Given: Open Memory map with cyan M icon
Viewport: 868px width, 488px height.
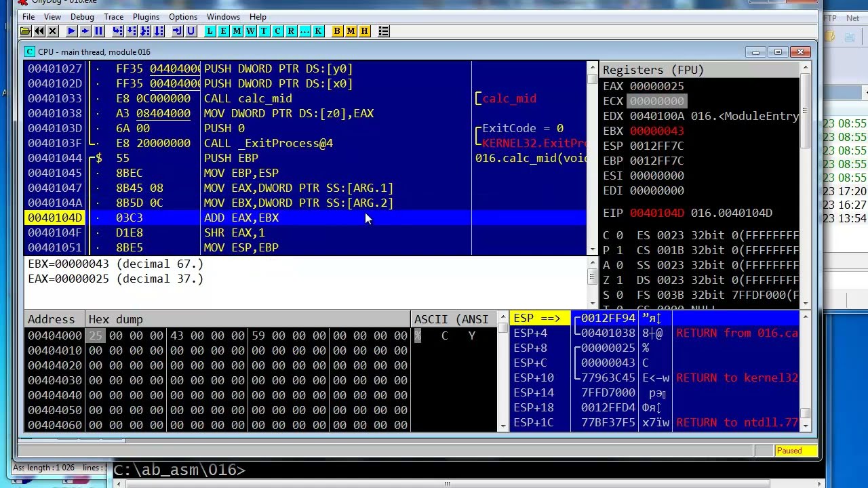Looking at the screenshot, I should pos(237,31).
